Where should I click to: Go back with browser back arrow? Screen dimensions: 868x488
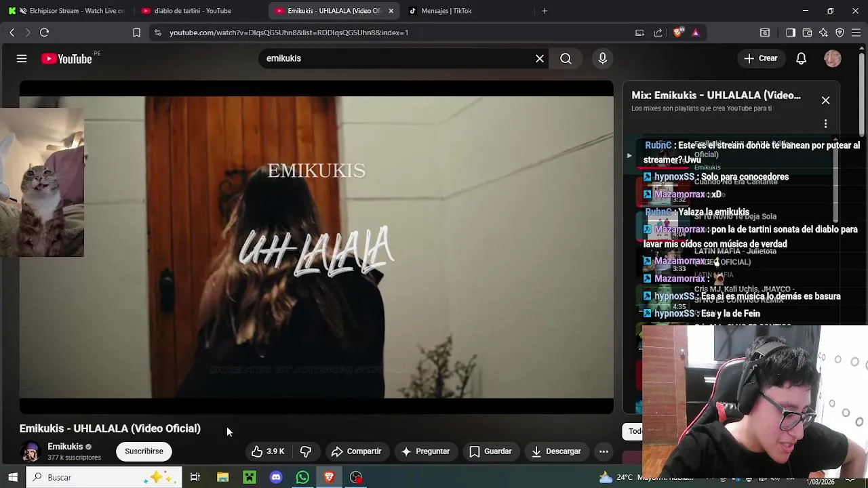(x=12, y=33)
